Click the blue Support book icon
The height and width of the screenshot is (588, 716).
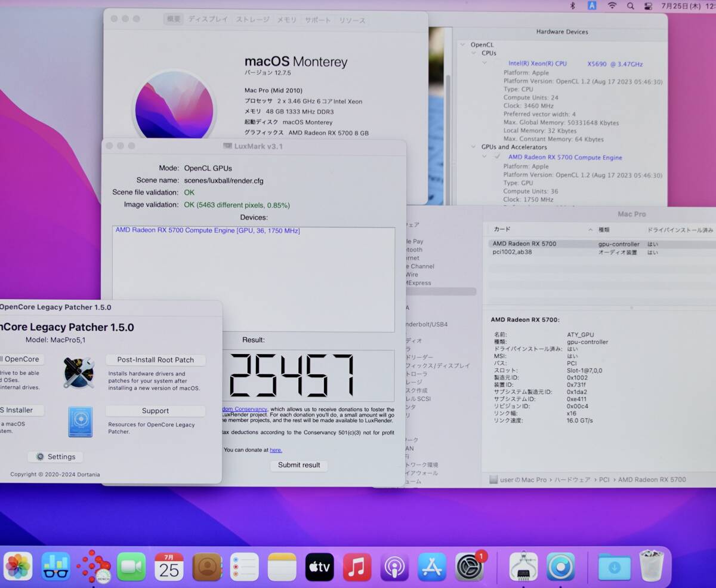click(x=80, y=421)
